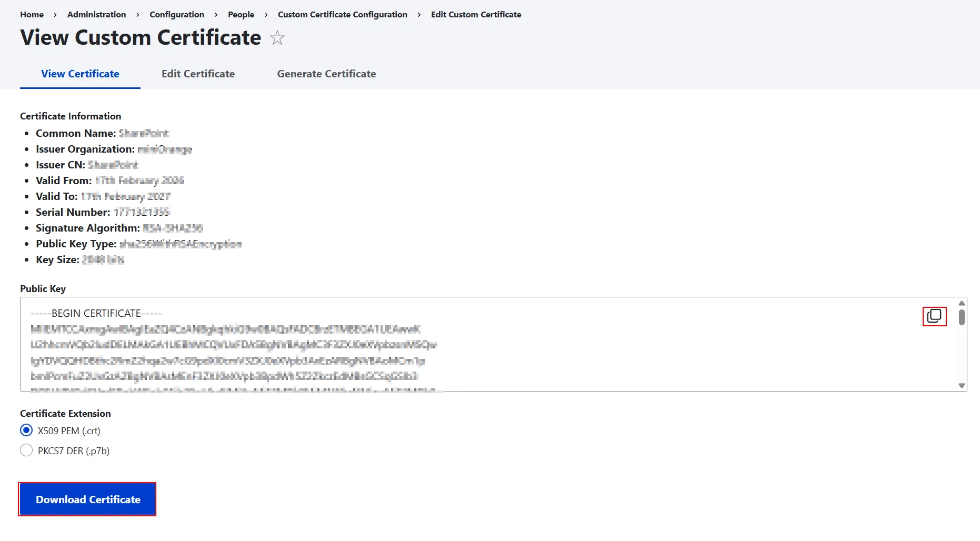Image resolution: width=980 pixels, height=541 pixels.
Task: Navigate to Home via the breadcrumb
Action: [32, 15]
